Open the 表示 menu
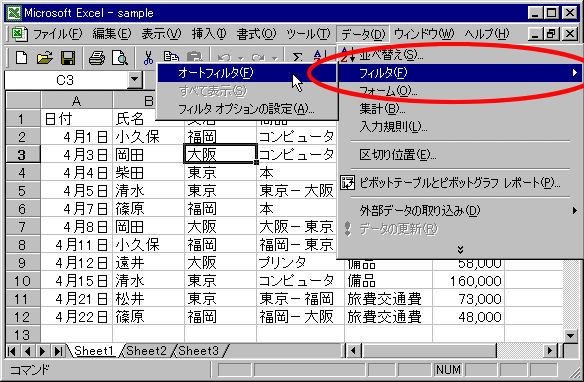Image resolution: width=584 pixels, height=382 pixels. (161, 34)
